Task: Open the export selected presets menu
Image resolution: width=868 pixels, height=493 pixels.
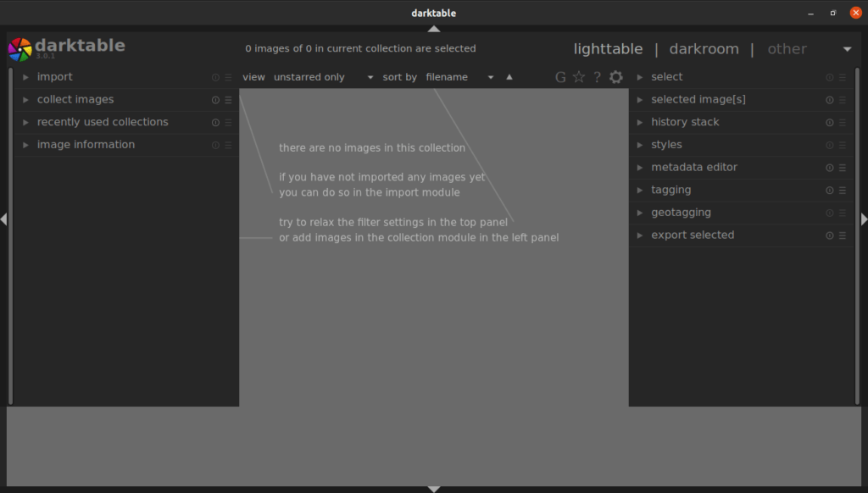Action: 842,235
